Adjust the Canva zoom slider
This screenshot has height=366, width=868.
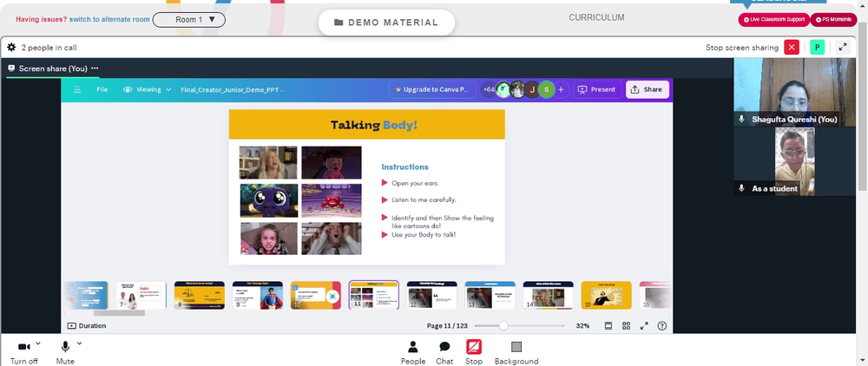503,325
